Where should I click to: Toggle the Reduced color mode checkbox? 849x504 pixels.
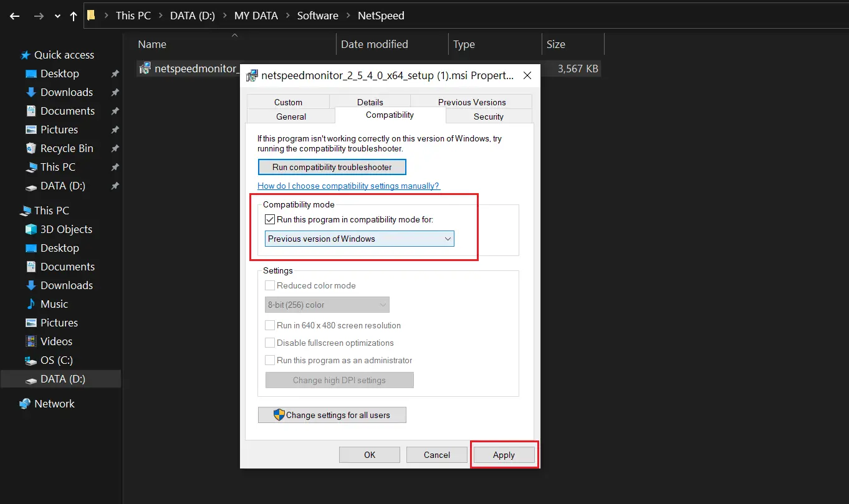tap(270, 285)
